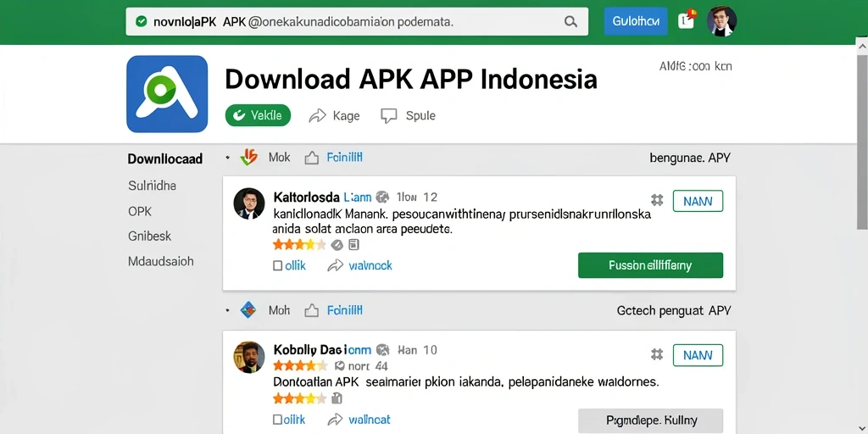Click Kobolly reviewer avatar photo
The image size is (868, 434).
(249, 357)
